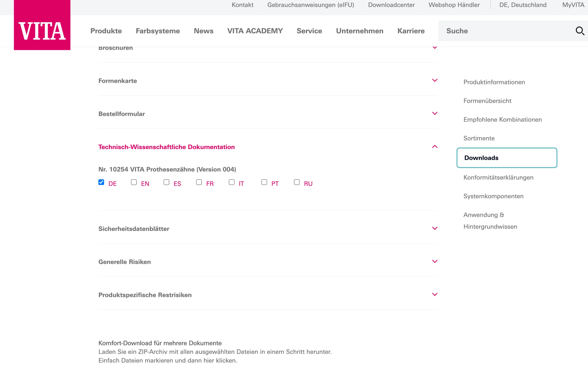Open the Kontakt link
588x368 pixels.
[x=243, y=5]
